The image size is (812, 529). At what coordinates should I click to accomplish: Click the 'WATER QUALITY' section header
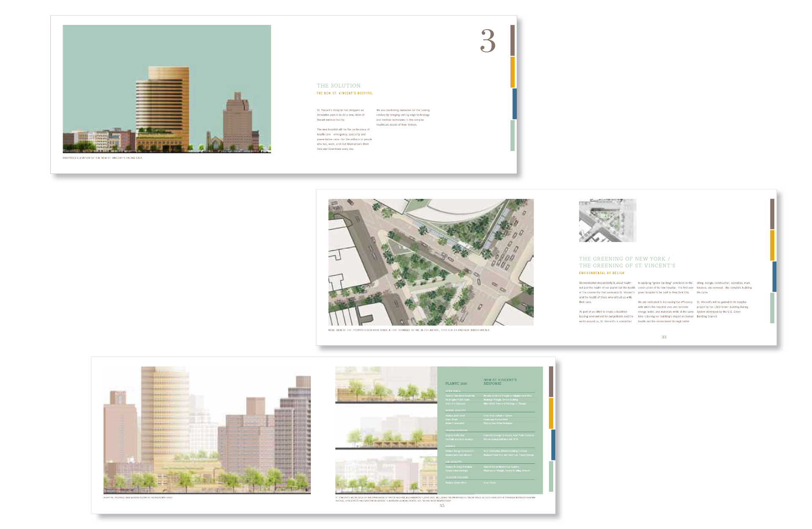[x=455, y=411]
